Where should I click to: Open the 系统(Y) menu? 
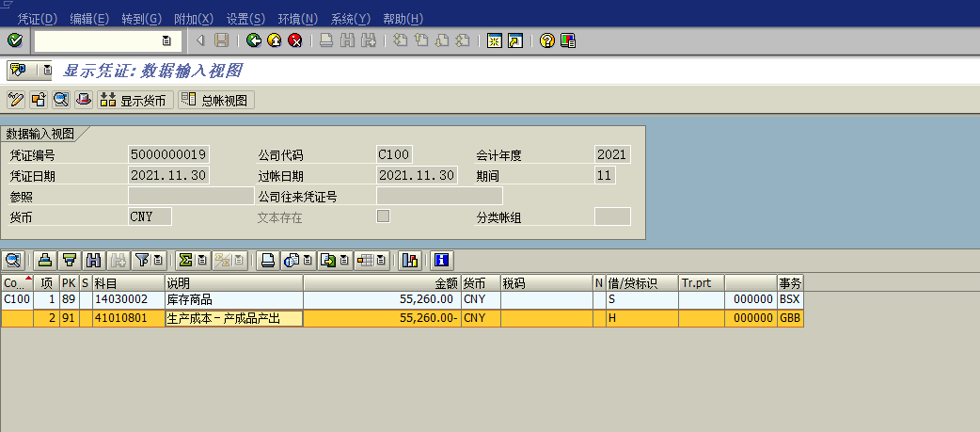tap(350, 19)
